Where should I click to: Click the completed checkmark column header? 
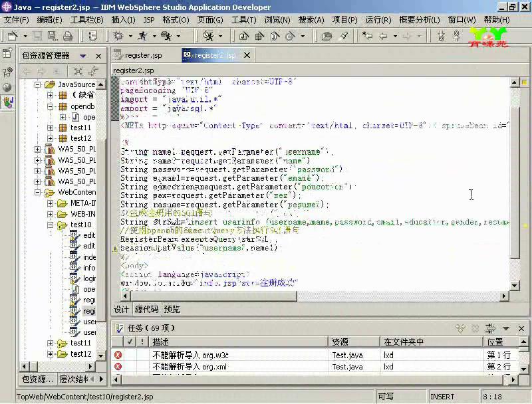[130, 342]
